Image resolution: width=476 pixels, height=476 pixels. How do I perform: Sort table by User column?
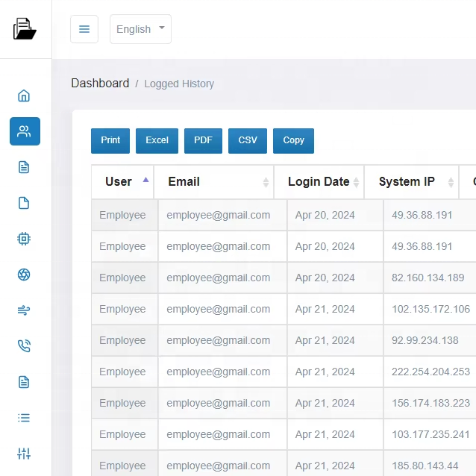(x=122, y=182)
